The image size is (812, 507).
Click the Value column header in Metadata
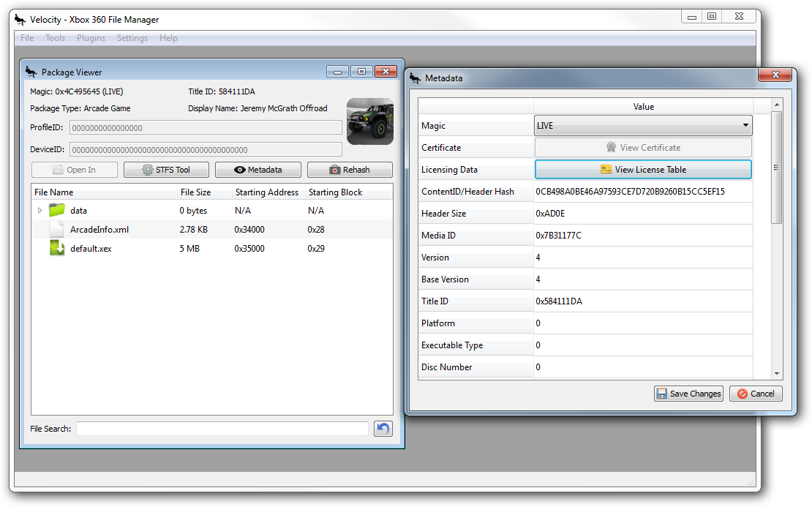pos(643,107)
